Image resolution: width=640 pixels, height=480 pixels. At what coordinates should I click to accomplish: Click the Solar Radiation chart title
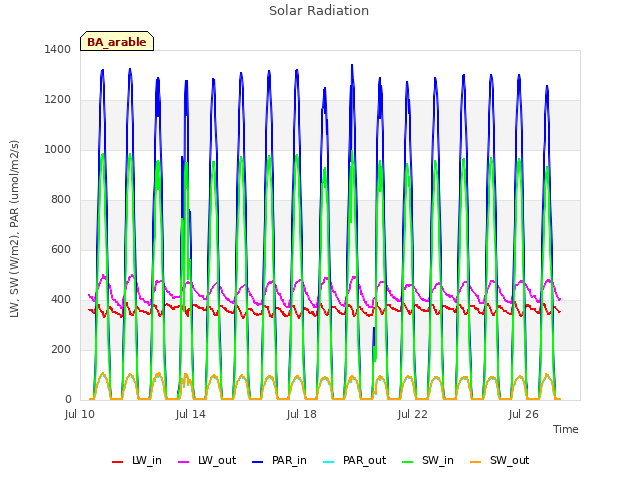click(x=319, y=11)
